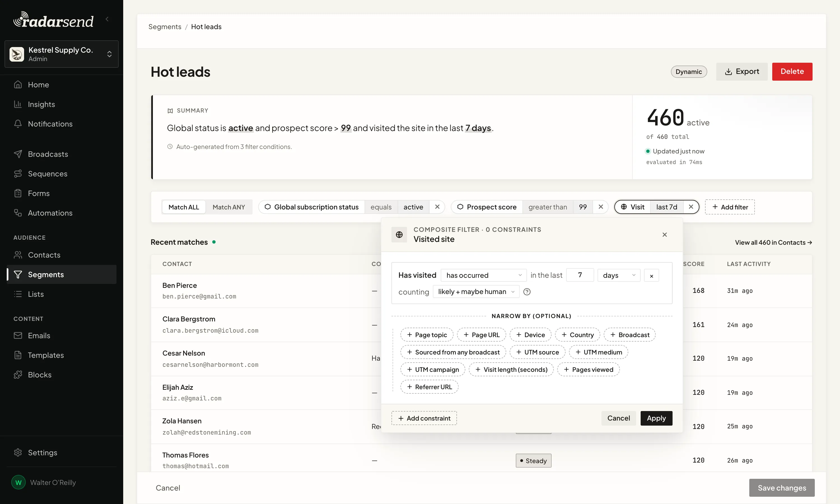Add Device constraint
840x504 pixels.
point(530,335)
